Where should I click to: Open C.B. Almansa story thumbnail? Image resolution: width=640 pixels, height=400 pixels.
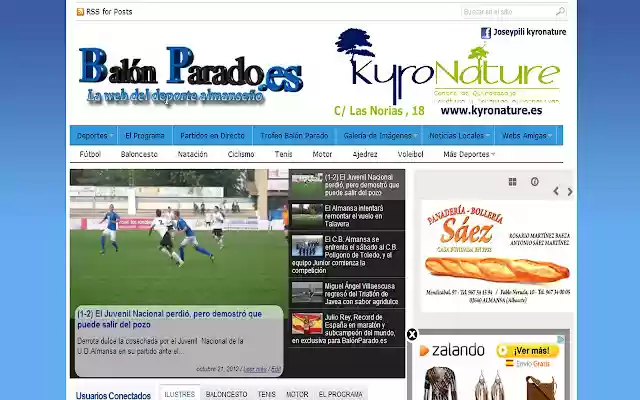tap(307, 246)
